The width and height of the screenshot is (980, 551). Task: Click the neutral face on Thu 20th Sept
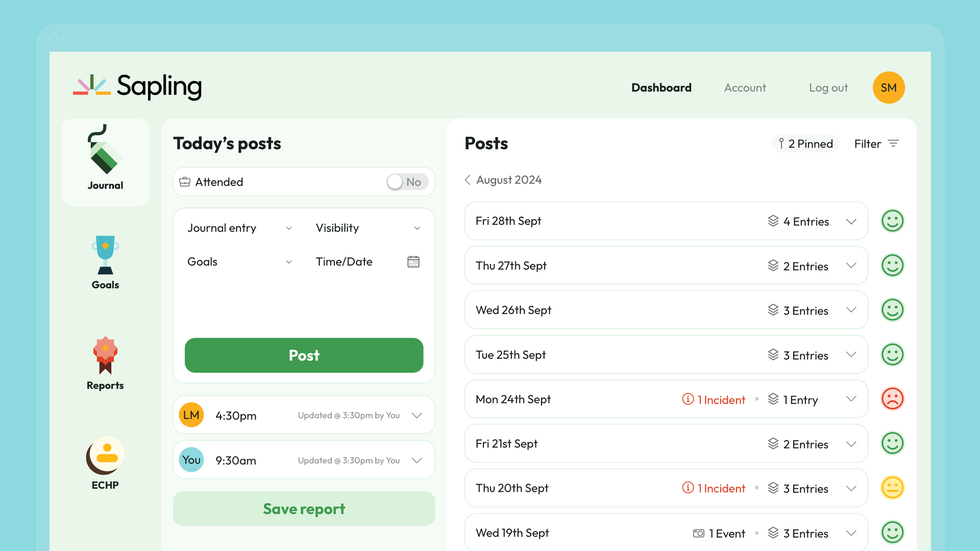tap(892, 488)
